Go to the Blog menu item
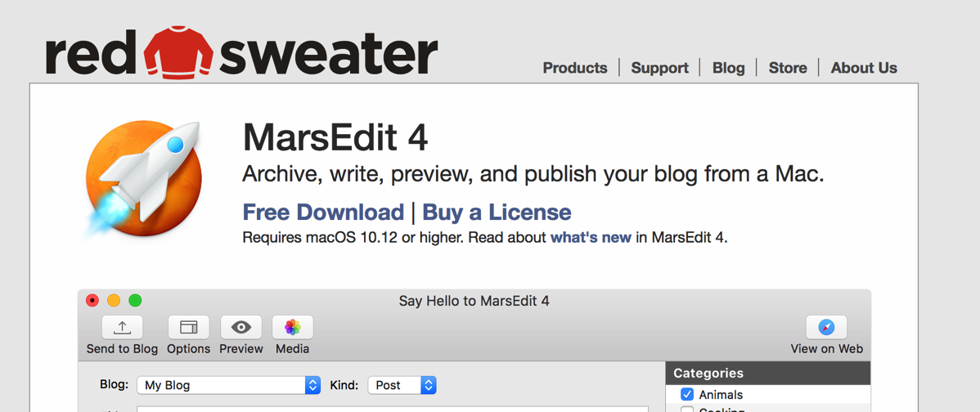Image resolution: width=980 pixels, height=412 pixels. click(x=729, y=68)
